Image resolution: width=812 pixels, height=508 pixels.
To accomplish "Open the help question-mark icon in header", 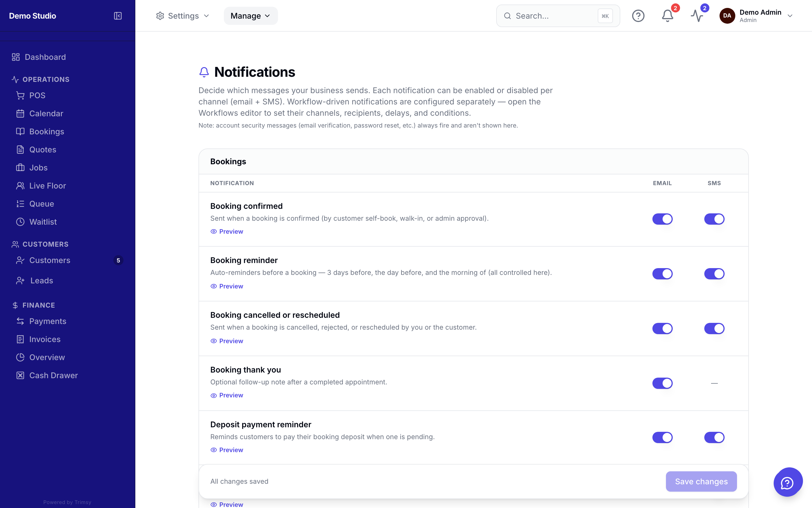I will 638,16.
